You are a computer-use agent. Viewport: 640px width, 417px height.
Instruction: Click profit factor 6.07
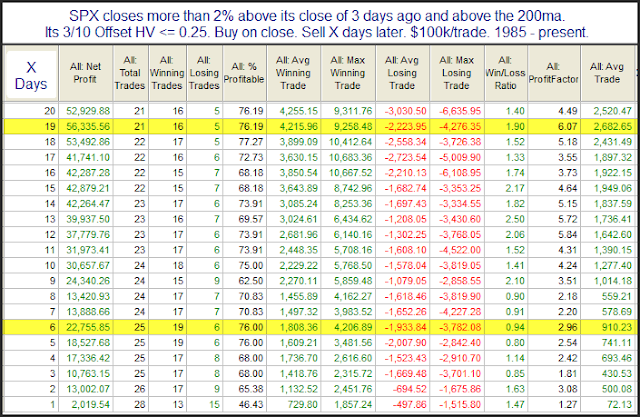click(567, 126)
